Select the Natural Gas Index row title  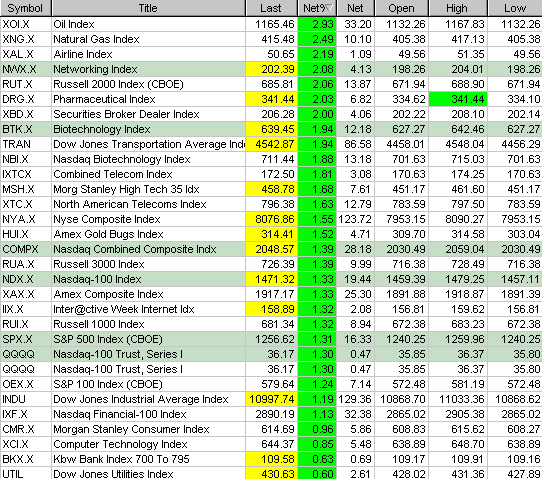pyautogui.click(x=96, y=39)
